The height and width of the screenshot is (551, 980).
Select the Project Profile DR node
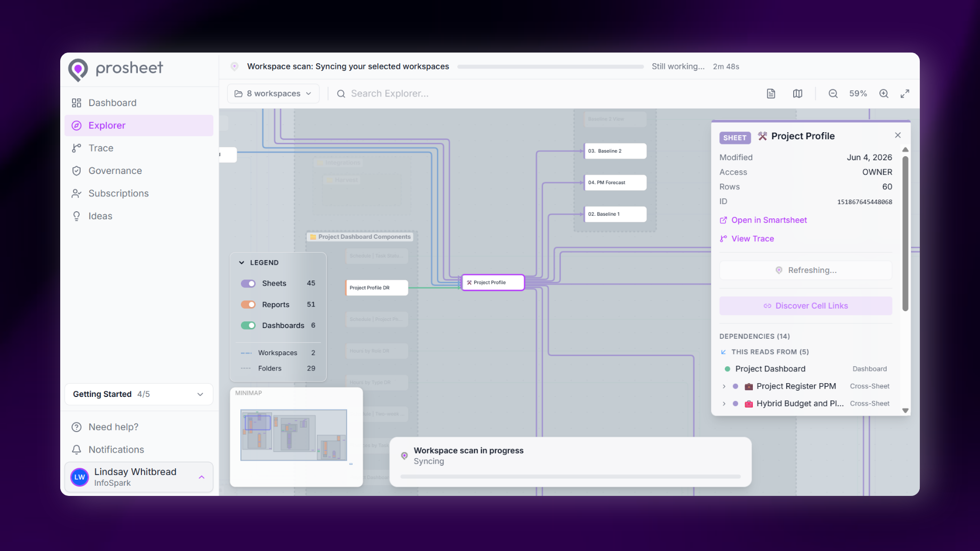(x=377, y=288)
